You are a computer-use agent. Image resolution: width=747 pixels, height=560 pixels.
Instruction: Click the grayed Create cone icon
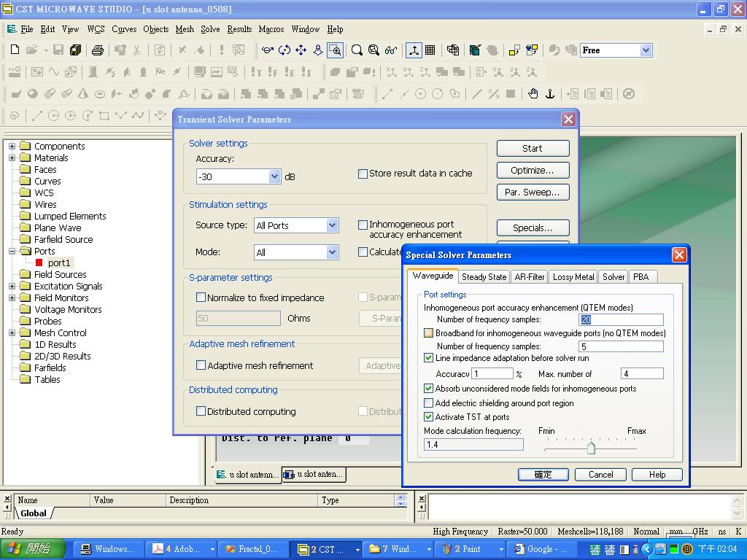pos(83,94)
